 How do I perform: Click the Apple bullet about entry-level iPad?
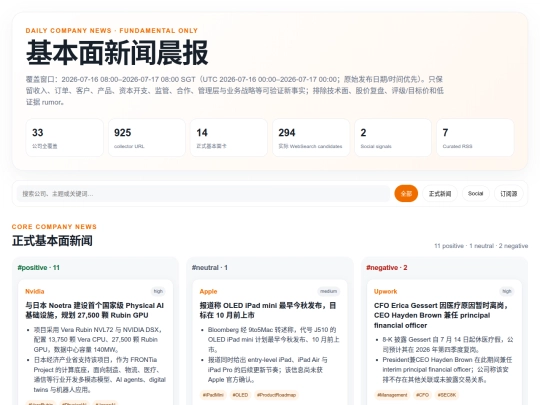(x=268, y=370)
